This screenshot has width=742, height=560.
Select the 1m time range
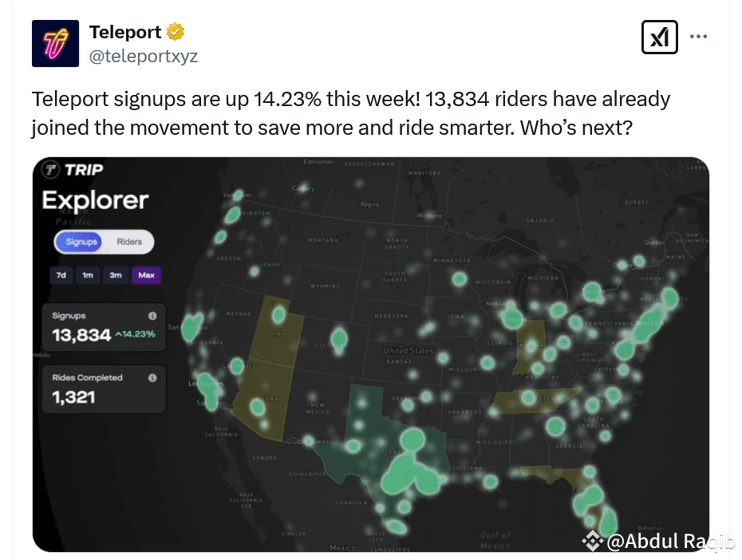(88, 275)
